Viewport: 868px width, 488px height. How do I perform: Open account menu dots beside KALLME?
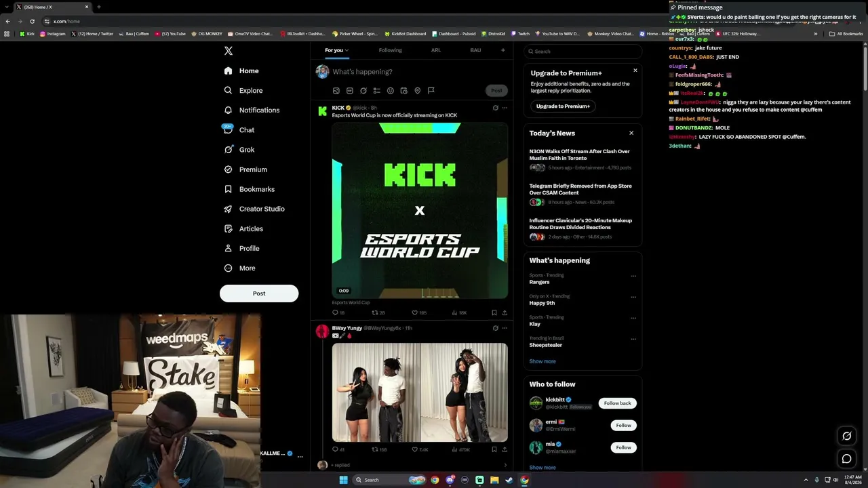pyautogui.click(x=300, y=457)
